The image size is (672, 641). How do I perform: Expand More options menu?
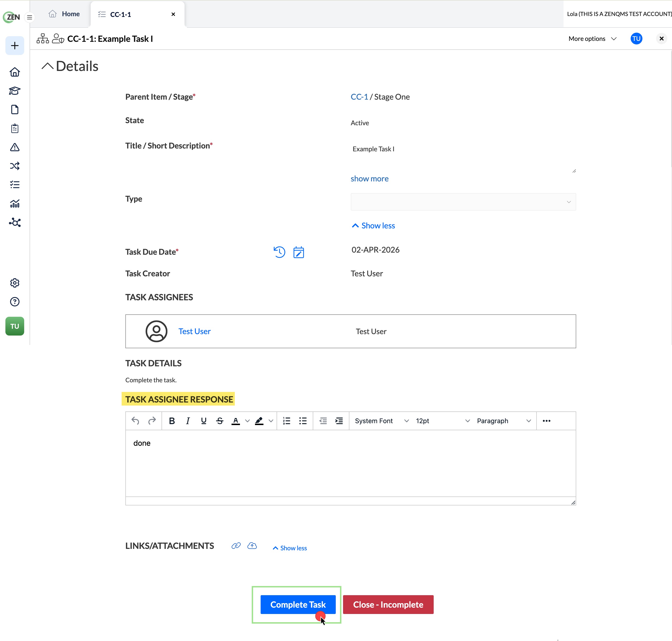pos(592,39)
